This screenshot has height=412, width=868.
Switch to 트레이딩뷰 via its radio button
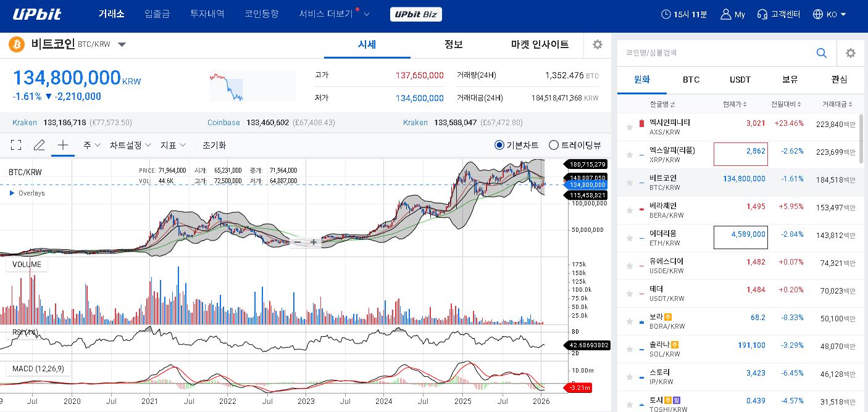point(553,145)
